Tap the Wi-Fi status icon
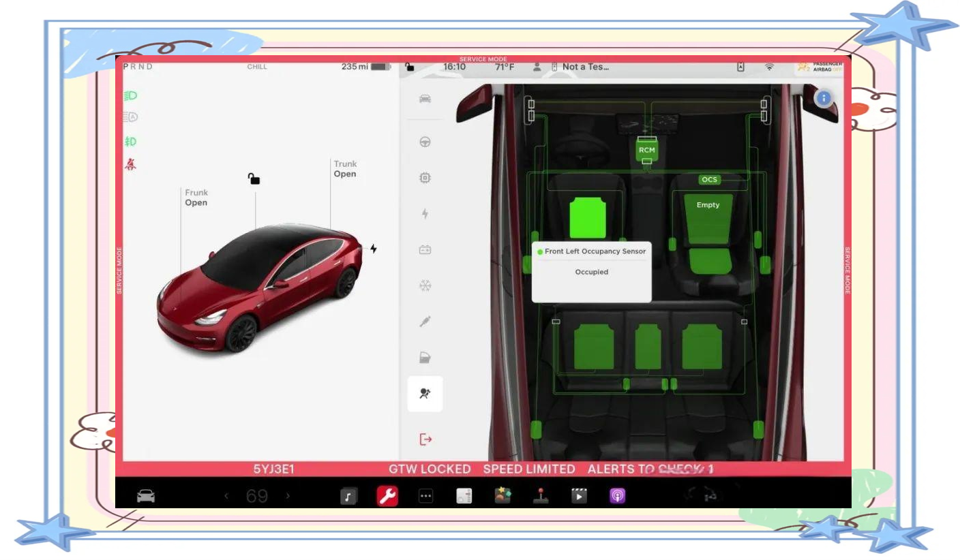This screenshot has height=560, width=960. [x=769, y=67]
